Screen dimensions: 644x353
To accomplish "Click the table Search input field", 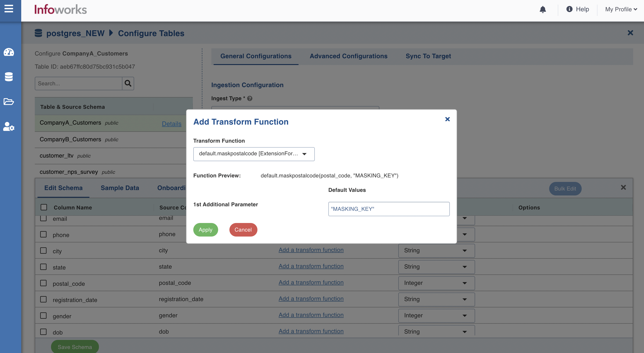I will tap(79, 84).
